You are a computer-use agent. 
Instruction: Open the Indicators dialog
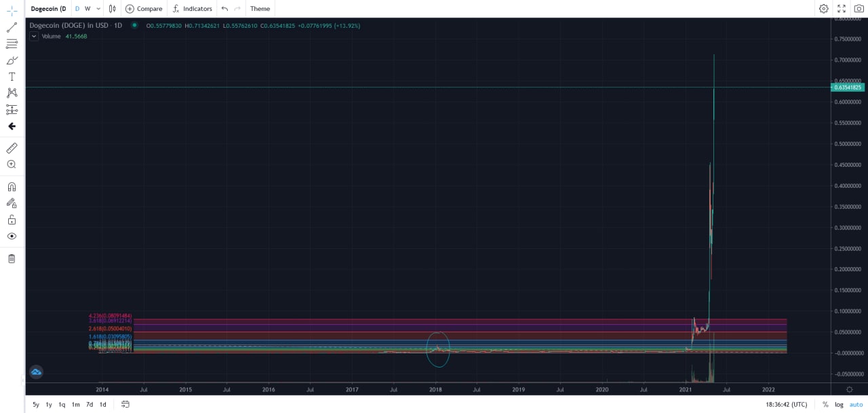192,9
